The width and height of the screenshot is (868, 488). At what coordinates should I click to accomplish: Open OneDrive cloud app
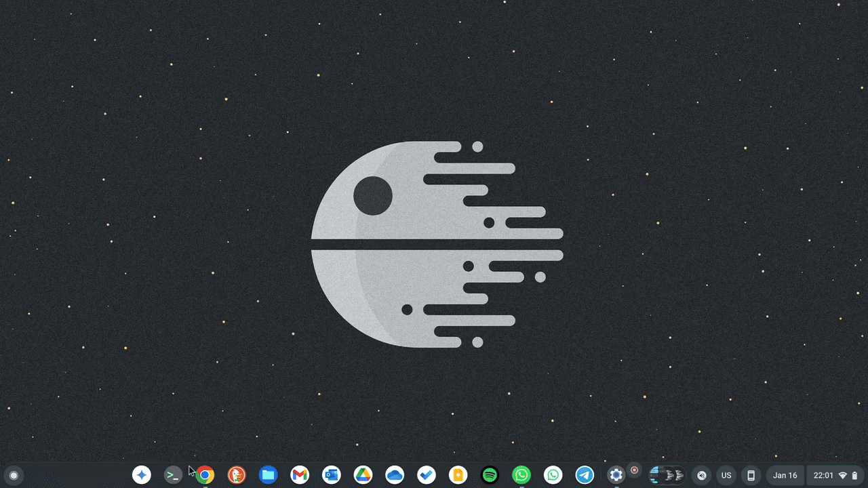395,475
